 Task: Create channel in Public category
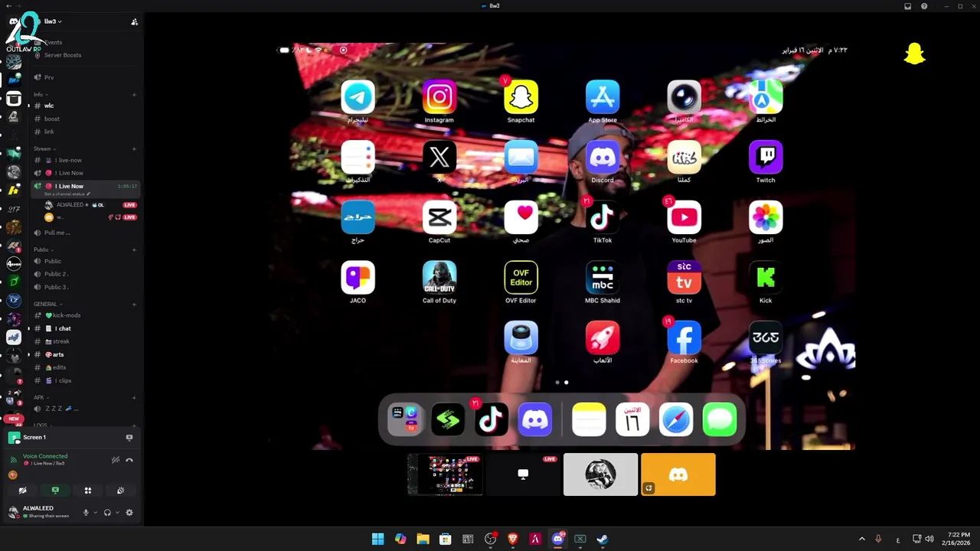[134, 249]
